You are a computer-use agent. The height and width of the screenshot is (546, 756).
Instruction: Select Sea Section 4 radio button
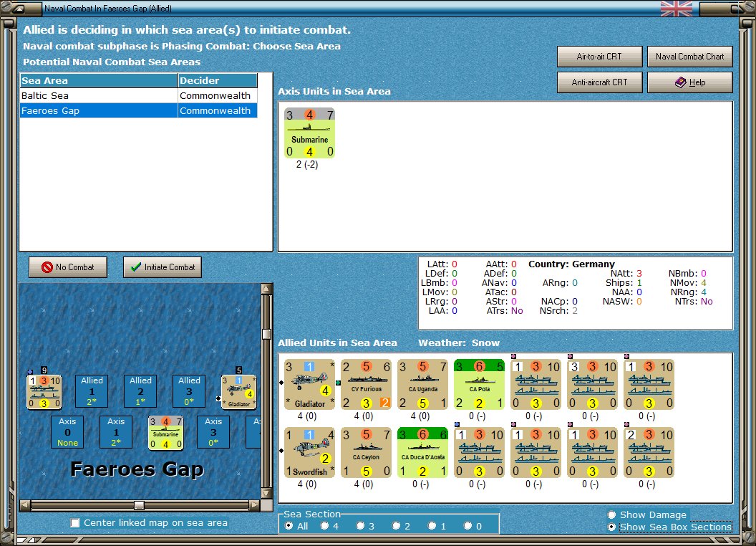(x=324, y=526)
